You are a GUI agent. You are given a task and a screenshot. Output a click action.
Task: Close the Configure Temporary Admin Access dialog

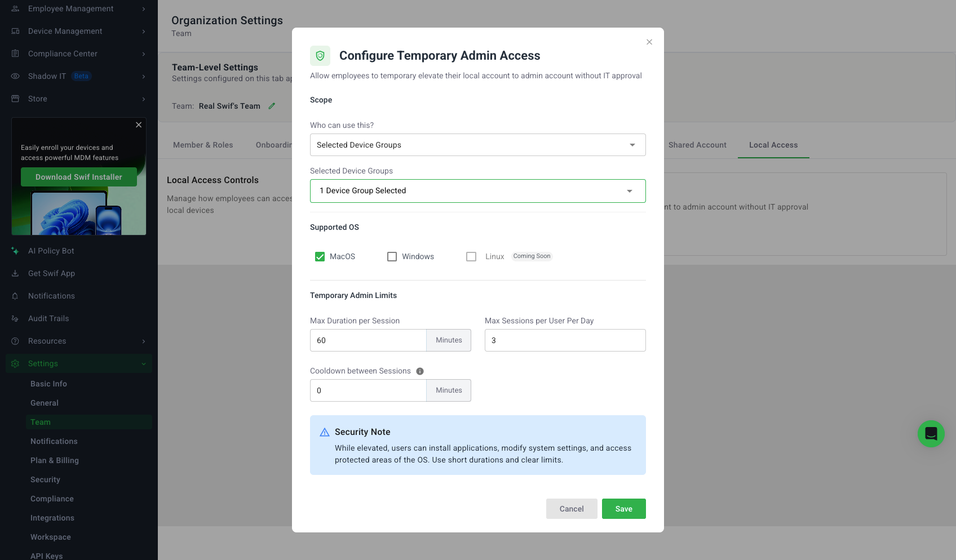coord(649,42)
